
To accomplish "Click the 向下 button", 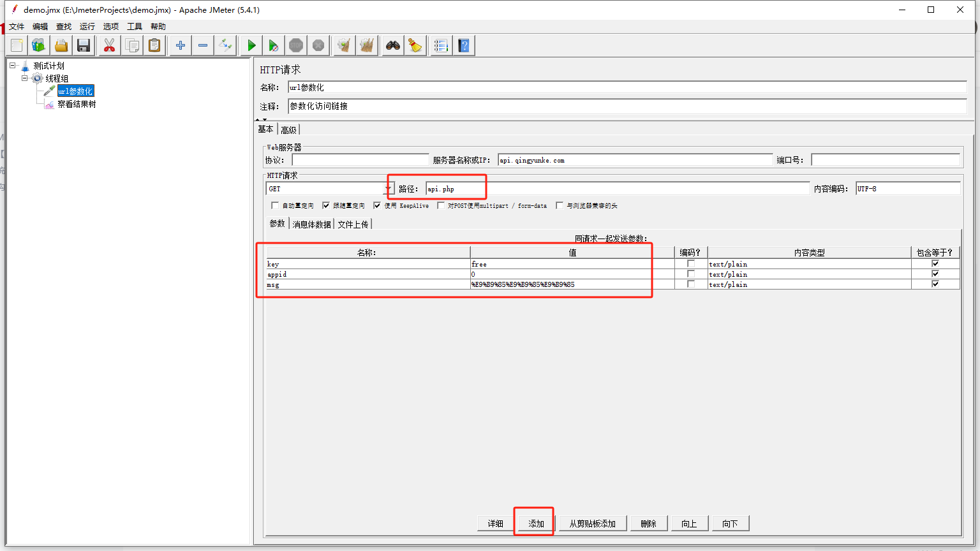I will click(x=731, y=524).
